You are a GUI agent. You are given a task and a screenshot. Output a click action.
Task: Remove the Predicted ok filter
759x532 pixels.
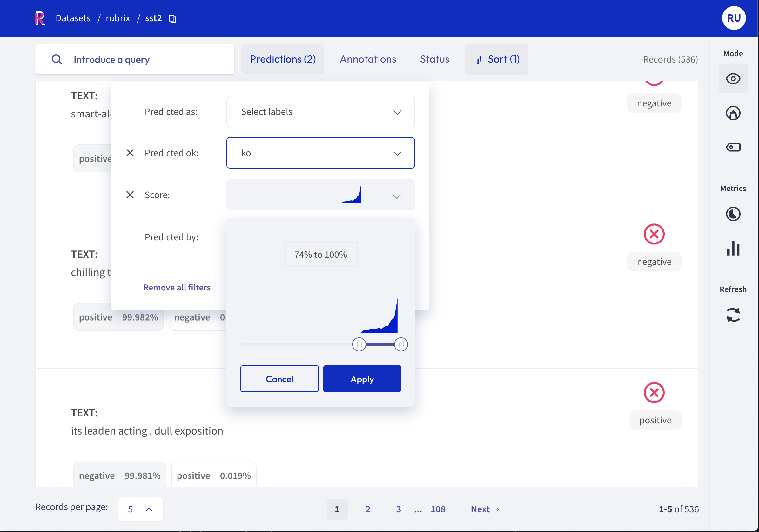point(130,153)
